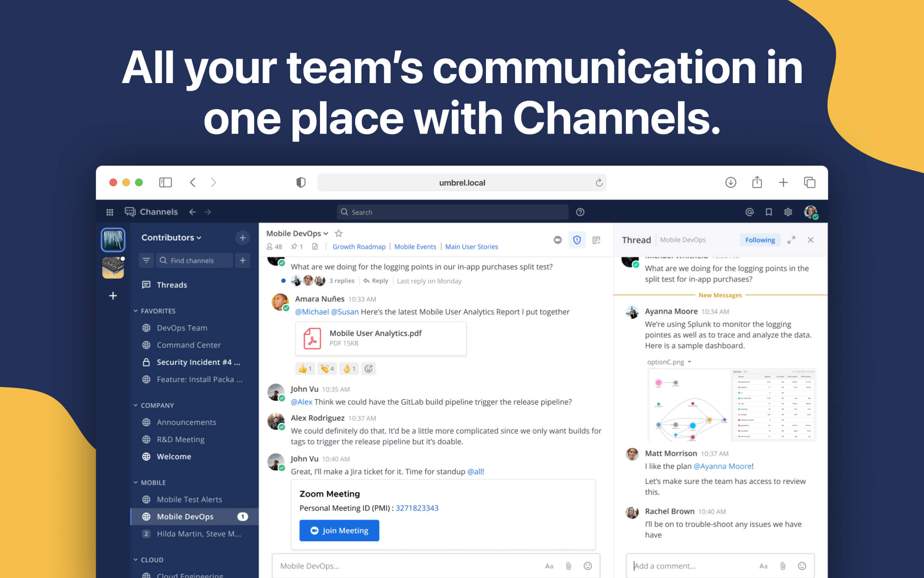This screenshot has height=578, width=924.
Task: Expand the optionC.png attachment dropdown
Action: point(689,362)
